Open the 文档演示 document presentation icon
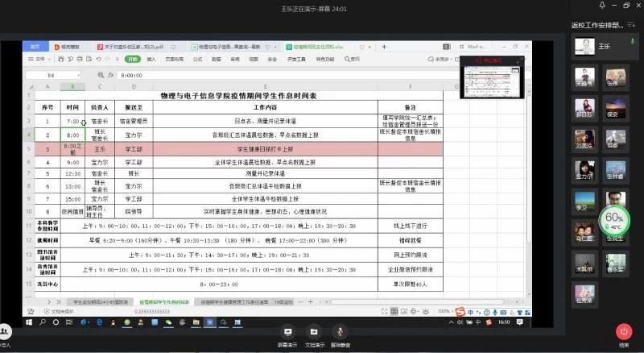The image size is (644, 353). pos(315,333)
